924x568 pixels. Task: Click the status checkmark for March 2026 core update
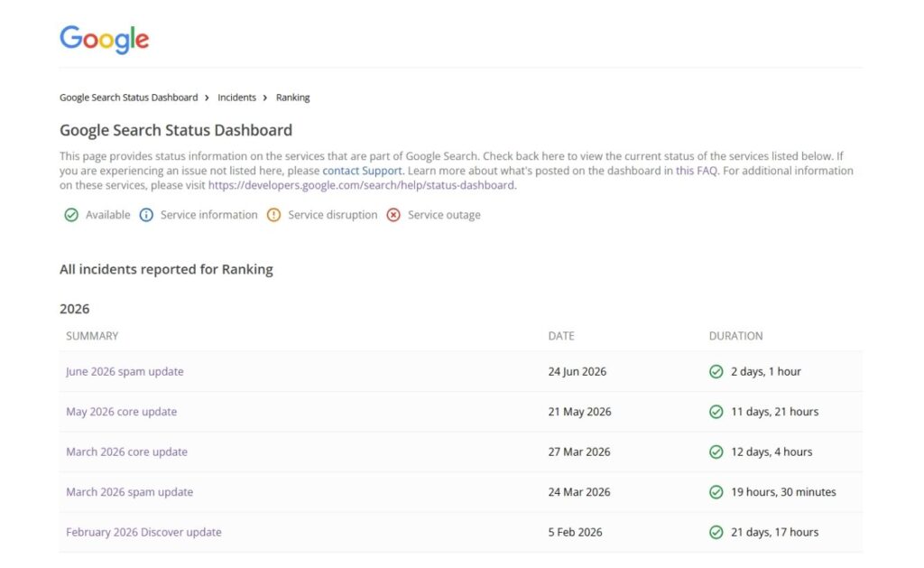coord(716,452)
